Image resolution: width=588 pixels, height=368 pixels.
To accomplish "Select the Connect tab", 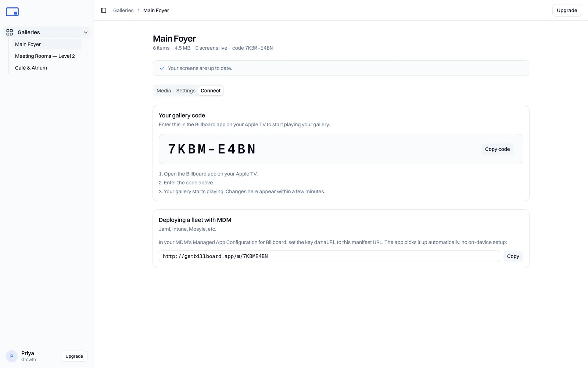I will (211, 91).
